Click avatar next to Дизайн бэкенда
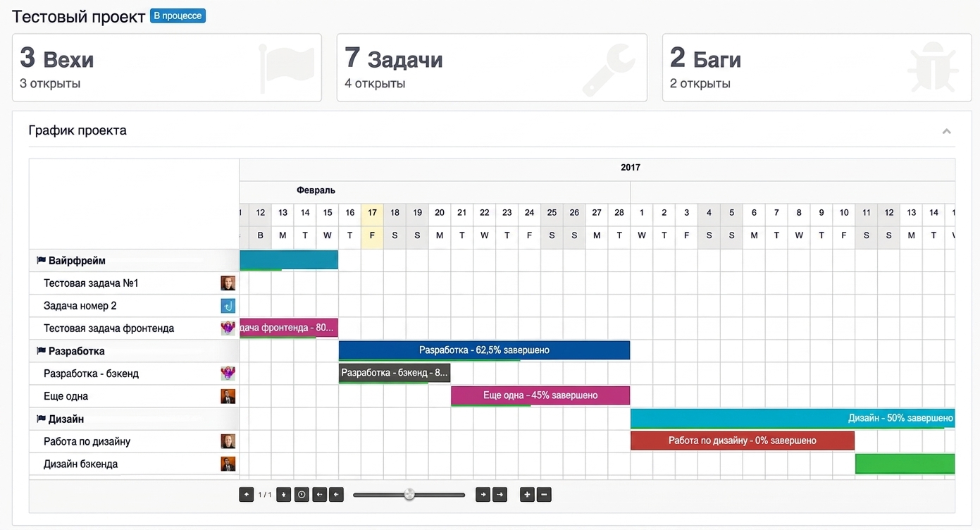The image size is (980, 530). [x=228, y=464]
